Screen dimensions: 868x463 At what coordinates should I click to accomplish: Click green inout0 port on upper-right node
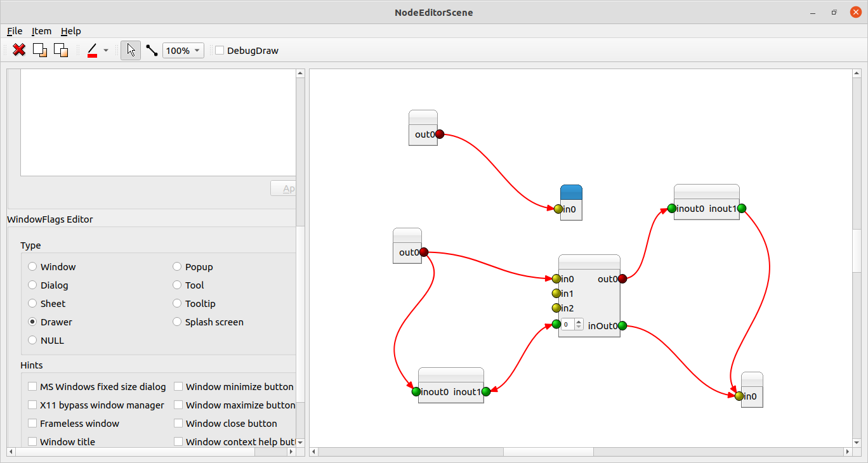(x=671, y=208)
